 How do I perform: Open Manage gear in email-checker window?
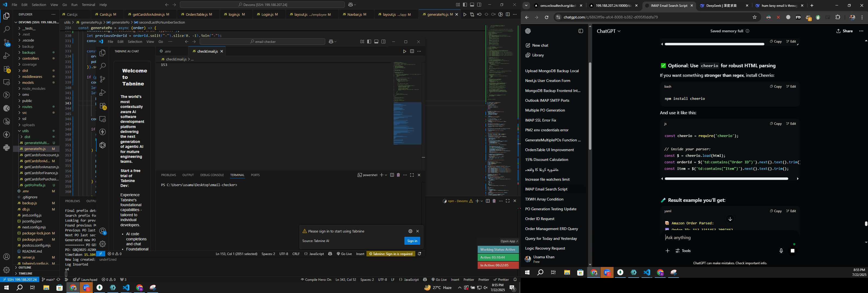tap(103, 244)
